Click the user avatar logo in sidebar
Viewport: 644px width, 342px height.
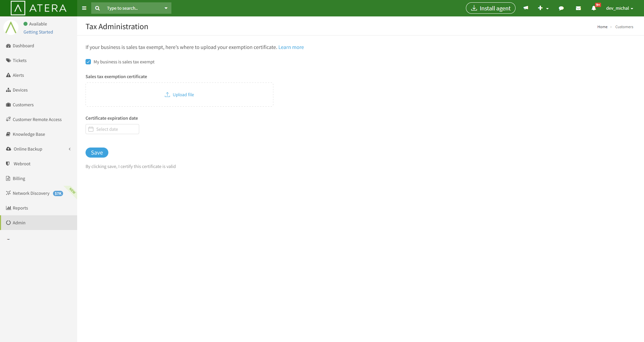tap(11, 27)
